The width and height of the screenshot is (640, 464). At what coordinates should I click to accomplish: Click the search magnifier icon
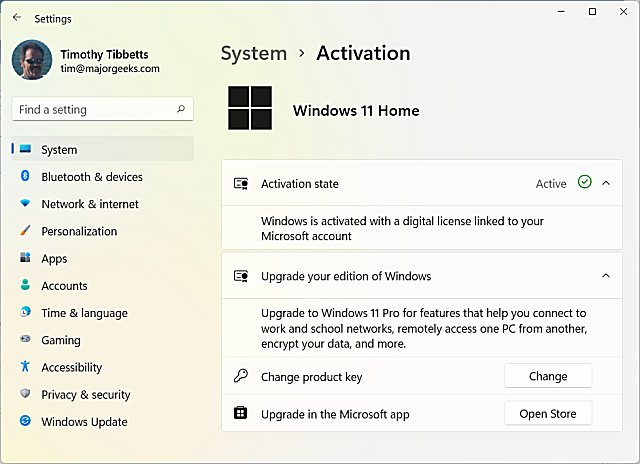coord(181,109)
